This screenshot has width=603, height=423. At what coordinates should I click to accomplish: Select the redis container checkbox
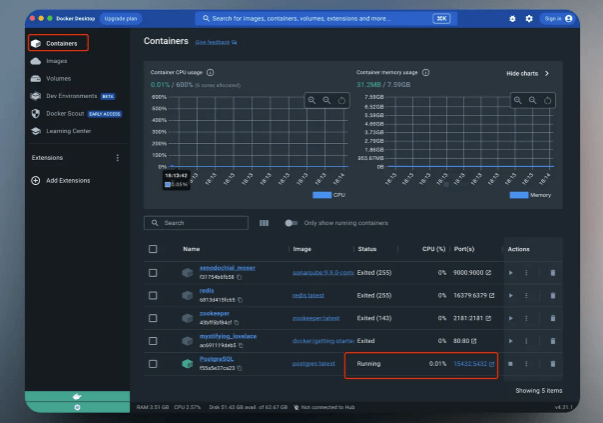(153, 295)
